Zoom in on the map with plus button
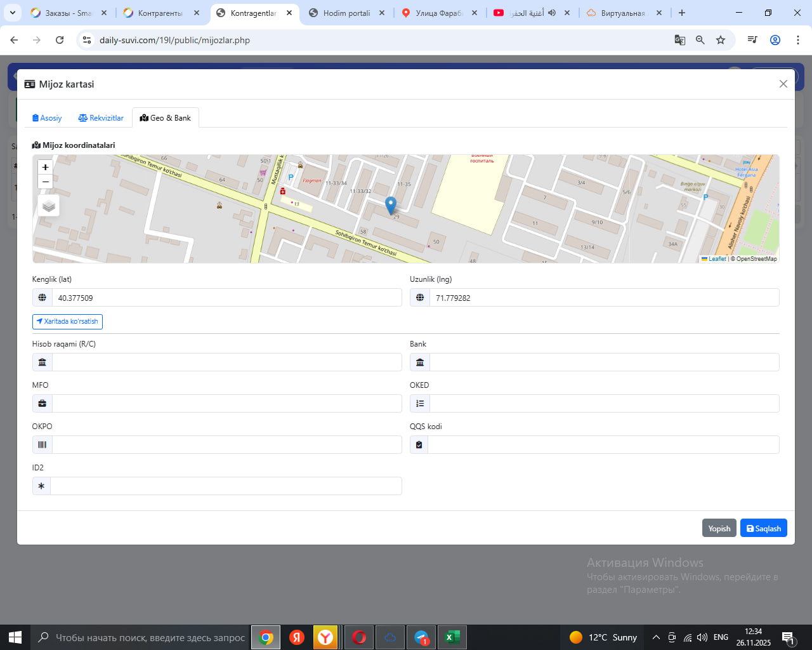The image size is (812, 650). pos(45,167)
